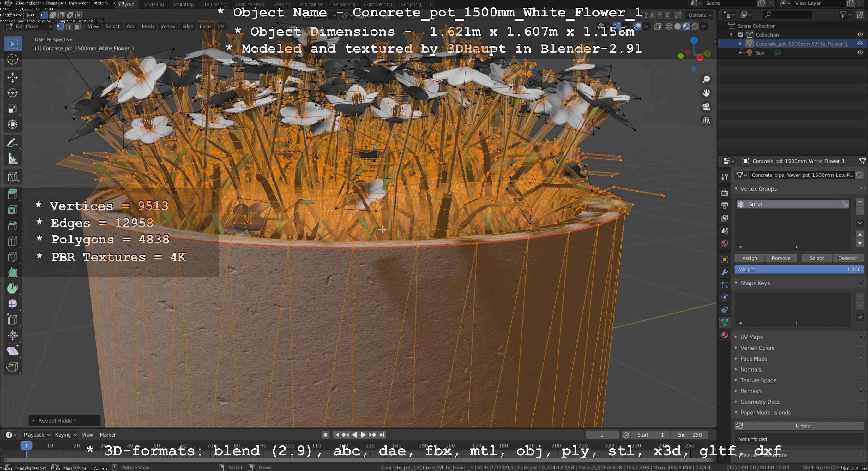Screen dimensions: 868x471
Task: Adjust the vertex group Weight slider
Action: [799, 269]
